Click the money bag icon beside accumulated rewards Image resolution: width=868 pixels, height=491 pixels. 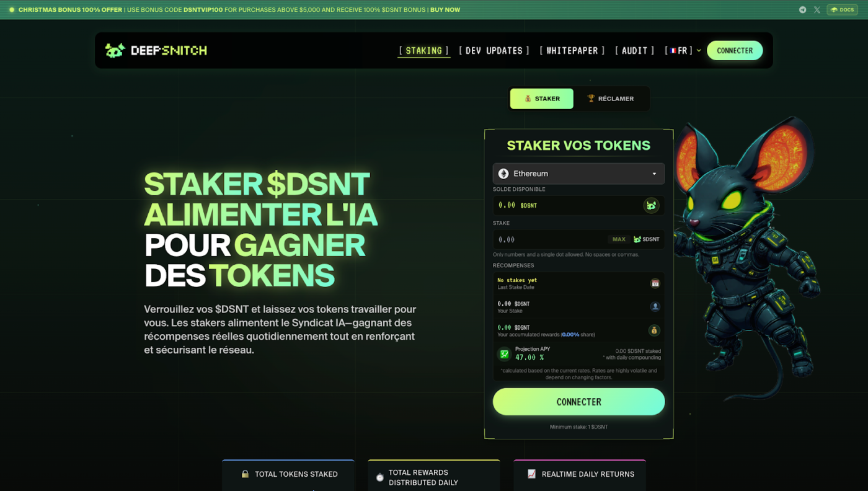tap(655, 330)
